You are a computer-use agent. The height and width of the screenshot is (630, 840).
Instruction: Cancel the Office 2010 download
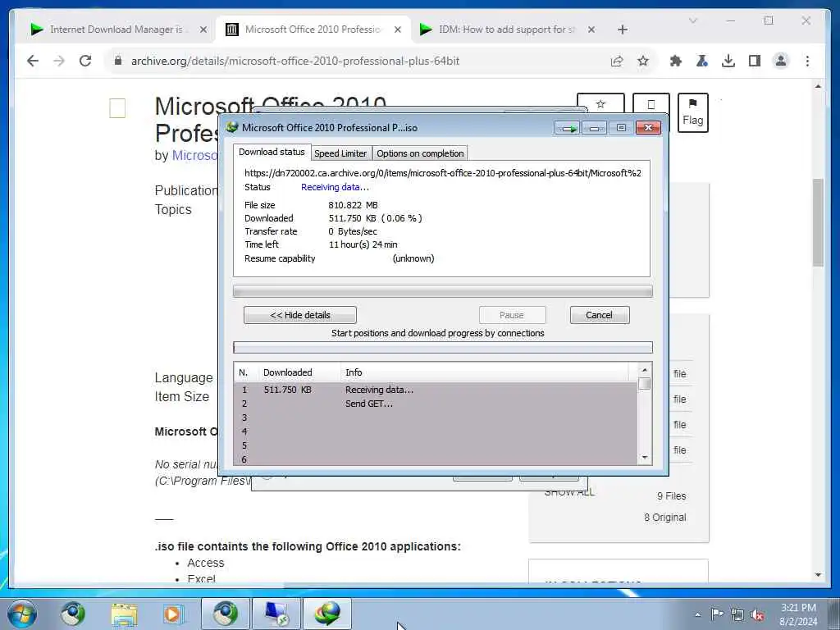click(600, 315)
